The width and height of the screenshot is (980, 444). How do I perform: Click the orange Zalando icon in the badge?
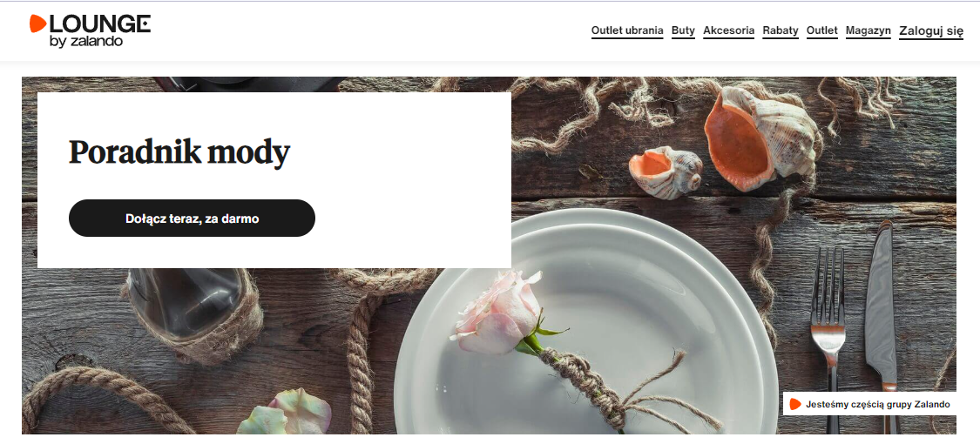pos(795,404)
